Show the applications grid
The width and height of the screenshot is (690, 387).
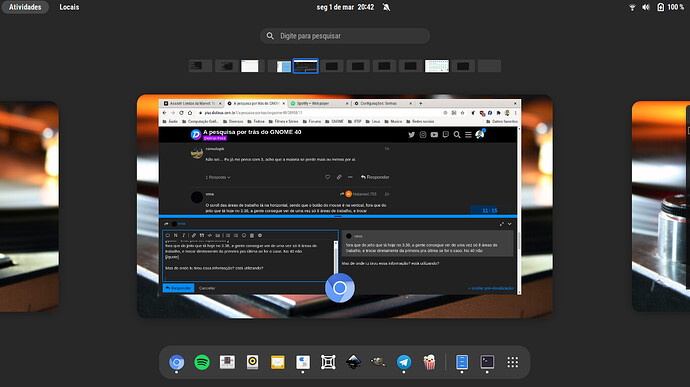pos(513,362)
